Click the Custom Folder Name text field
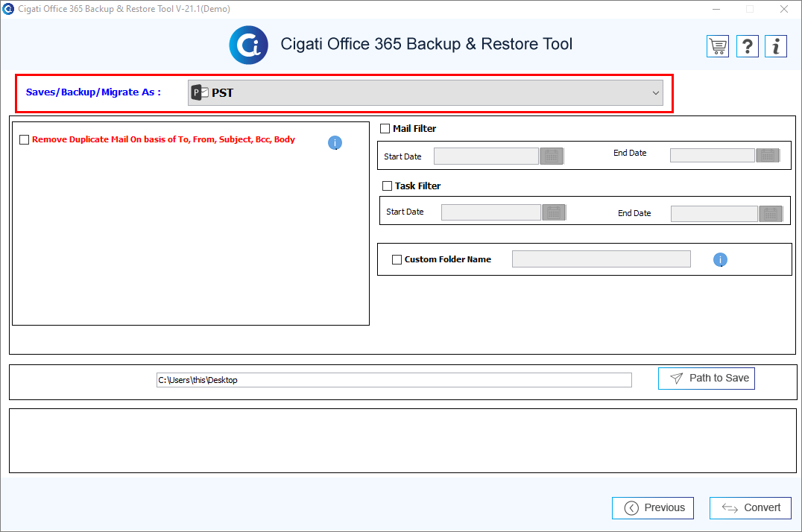 pyautogui.click(x=601, y=259)
